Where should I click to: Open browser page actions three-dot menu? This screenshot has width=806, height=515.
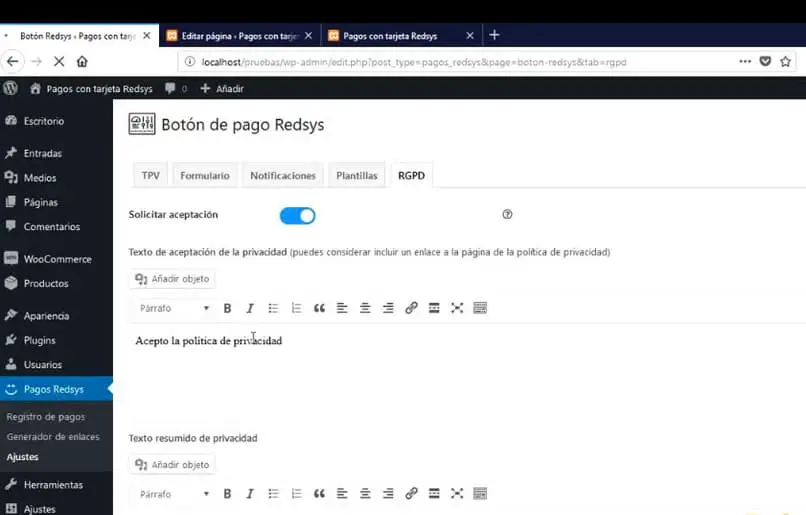745,62
